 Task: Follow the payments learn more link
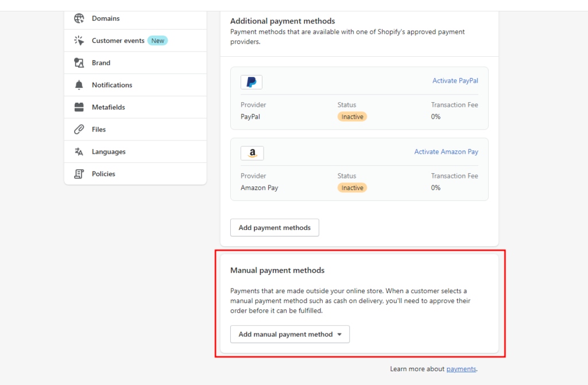[x=461, y=369]
